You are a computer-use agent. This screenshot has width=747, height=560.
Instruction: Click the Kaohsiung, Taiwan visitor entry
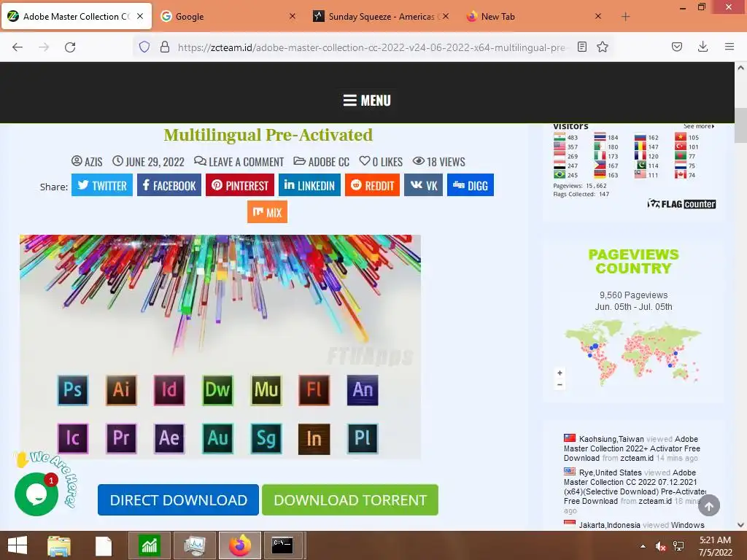632,448
